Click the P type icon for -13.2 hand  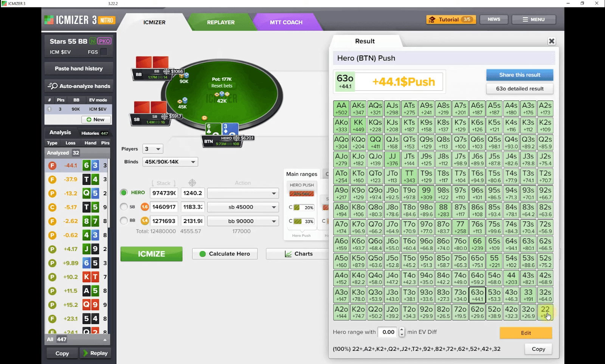(52, 194)
